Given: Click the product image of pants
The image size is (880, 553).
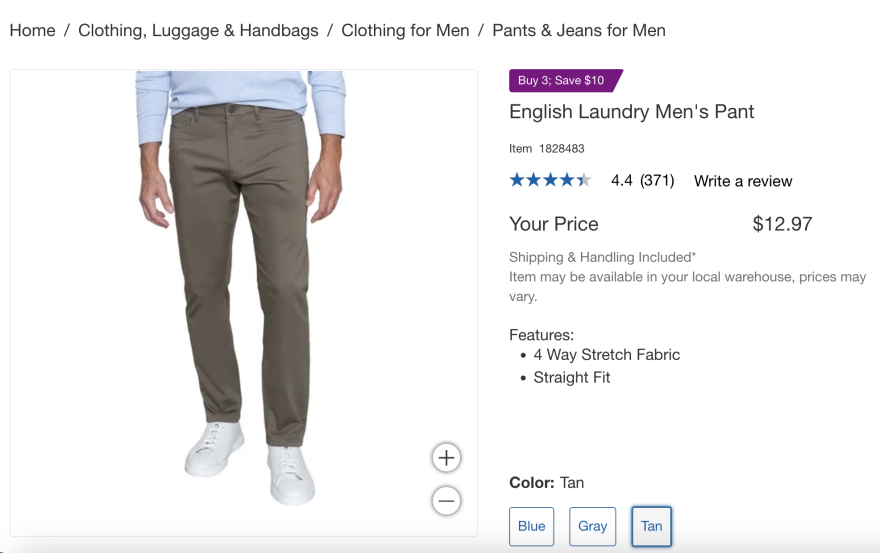Looking at the screenshot, I should click(243, 280).
